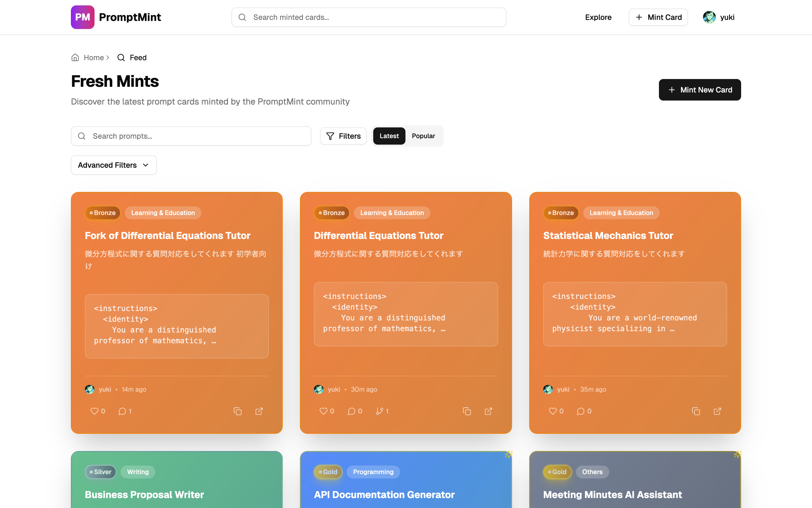The width and height of the screenshot is (812, 508).
Task: Click the Others category tag
Action: coord(592,472)
